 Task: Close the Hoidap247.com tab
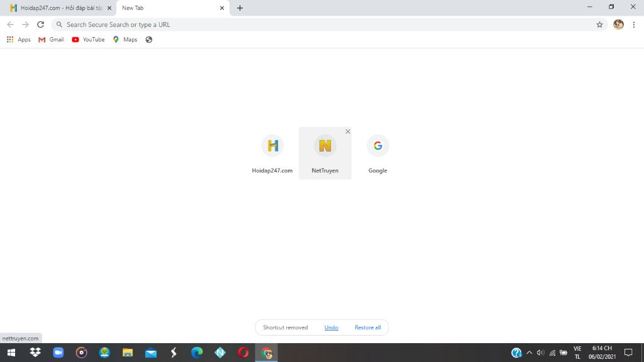pyautogui.click(x=109, y=8)
